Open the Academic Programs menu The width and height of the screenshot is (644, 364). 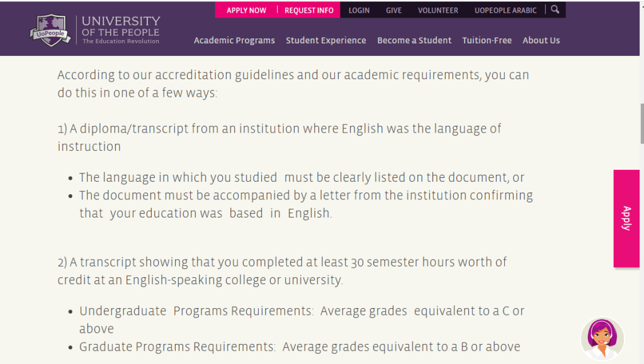coord(234,40)
